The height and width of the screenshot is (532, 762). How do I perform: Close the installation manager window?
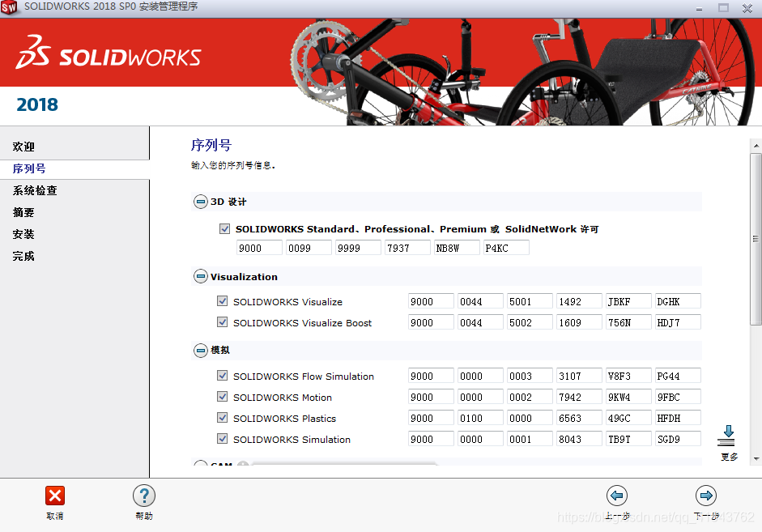point(747,8)
